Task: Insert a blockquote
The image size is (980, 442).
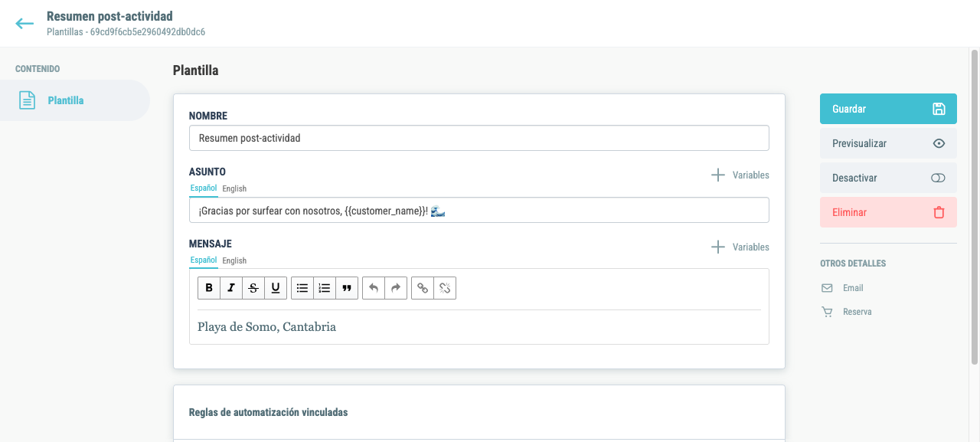Action: point(347,288)
